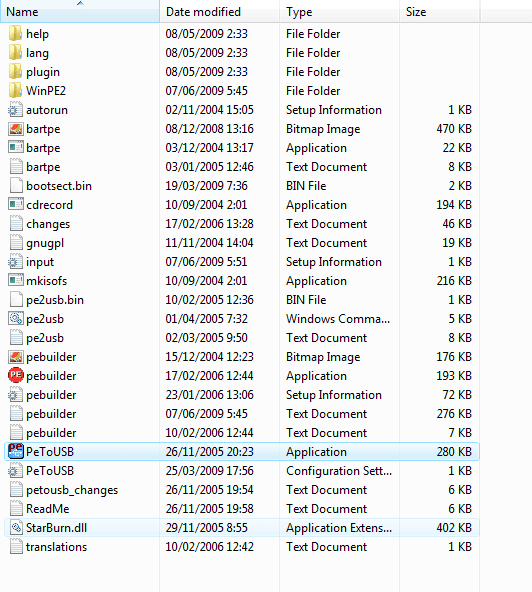Click the help folder icon
This screenshot has width=532, height=592.
point(15,34)
